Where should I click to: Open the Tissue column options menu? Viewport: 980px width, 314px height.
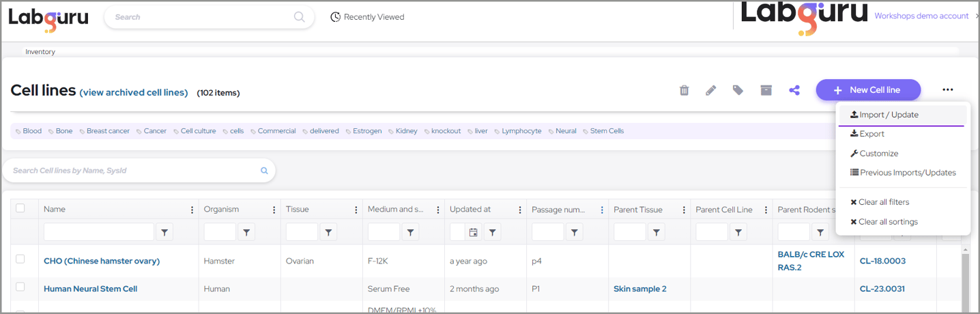[x=356, y=210]
